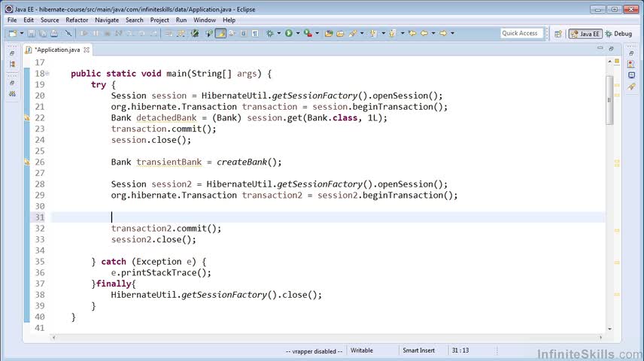
Task: Toggle the Breadcrumb icon in toolbar
Action: coord(208,33)
